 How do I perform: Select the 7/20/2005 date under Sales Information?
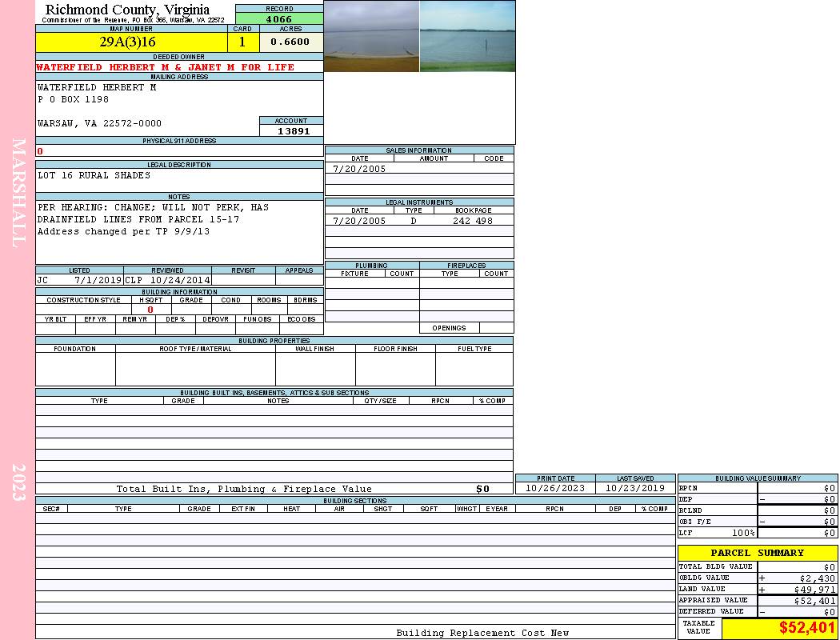point(359,169)
